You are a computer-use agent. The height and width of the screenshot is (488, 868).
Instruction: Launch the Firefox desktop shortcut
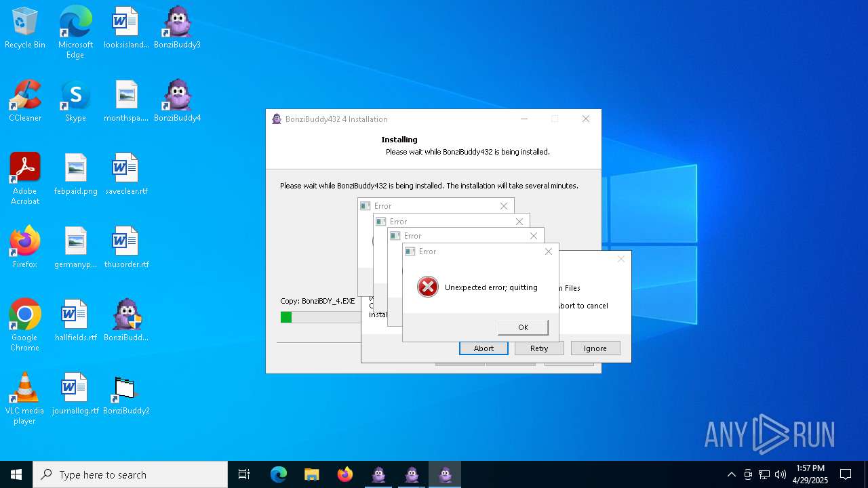pos(25,247)
